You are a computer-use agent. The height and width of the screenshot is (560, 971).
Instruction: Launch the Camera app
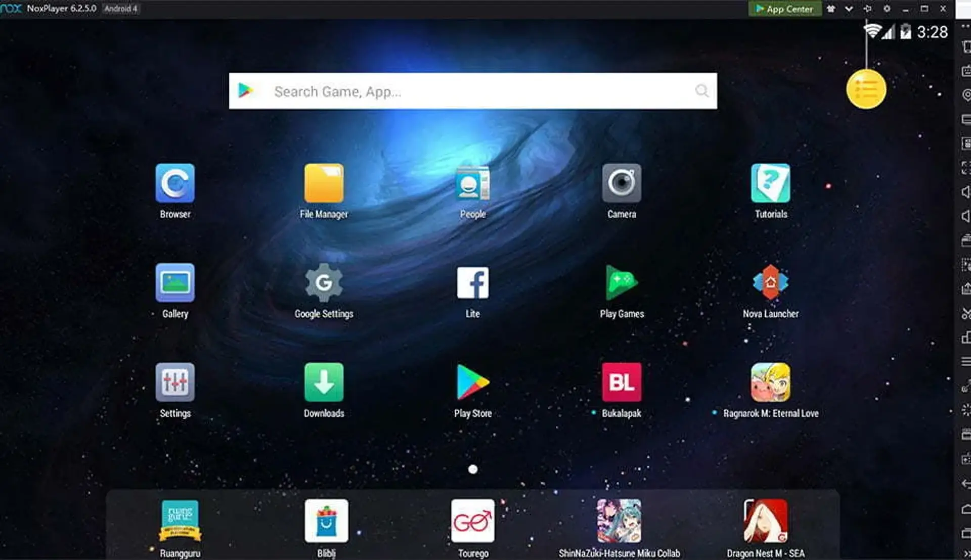pyautogui.click(x=622, y=183)
